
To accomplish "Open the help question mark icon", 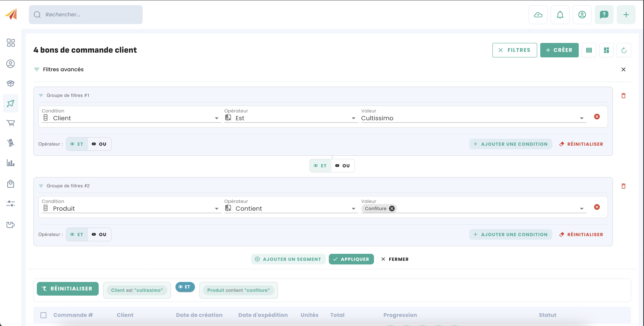I will pos(604,15).
